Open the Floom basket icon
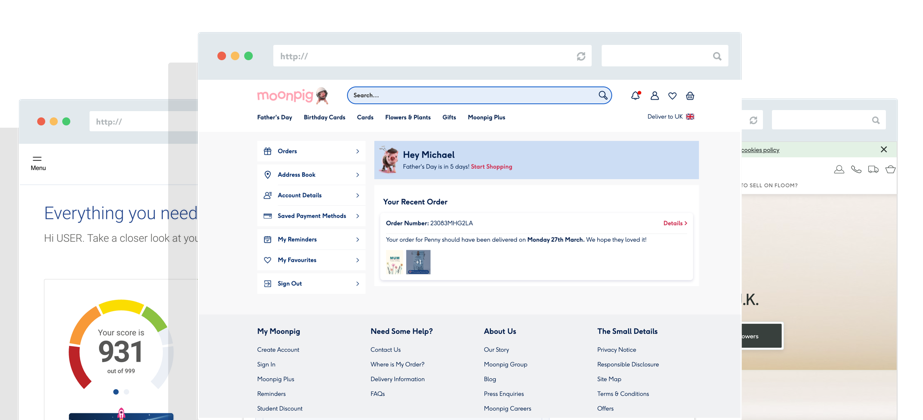This screenshot has width=923, height=420. click(x=891, y=169)
